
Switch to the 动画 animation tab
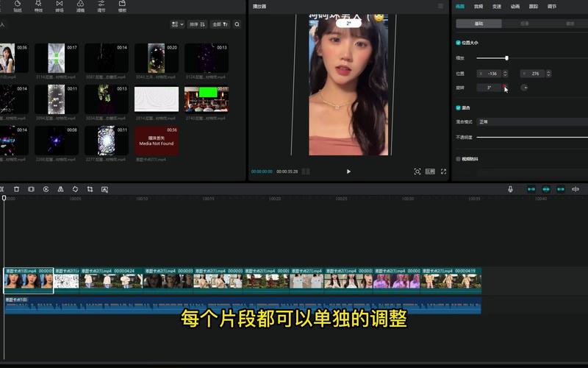[515, 7]
